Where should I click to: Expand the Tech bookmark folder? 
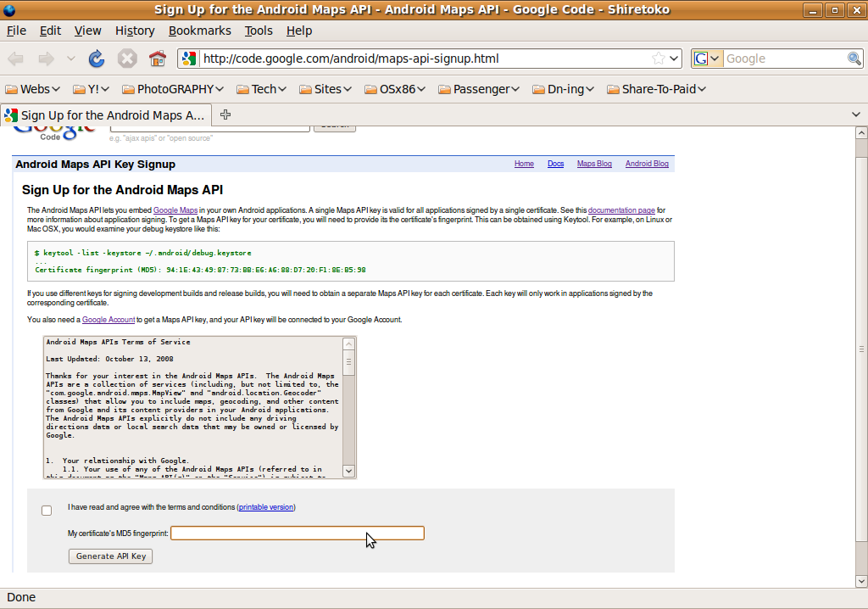pos(261,89)
